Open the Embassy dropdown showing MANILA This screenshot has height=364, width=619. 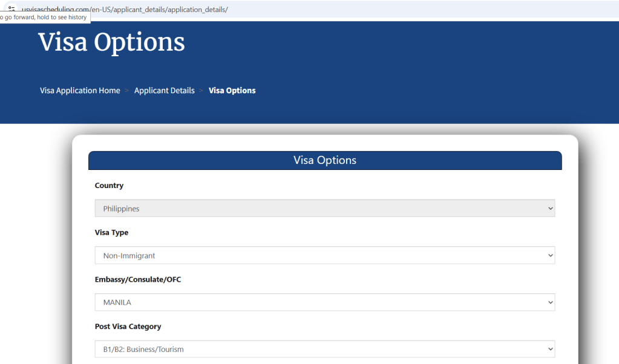tap(324, 302)
